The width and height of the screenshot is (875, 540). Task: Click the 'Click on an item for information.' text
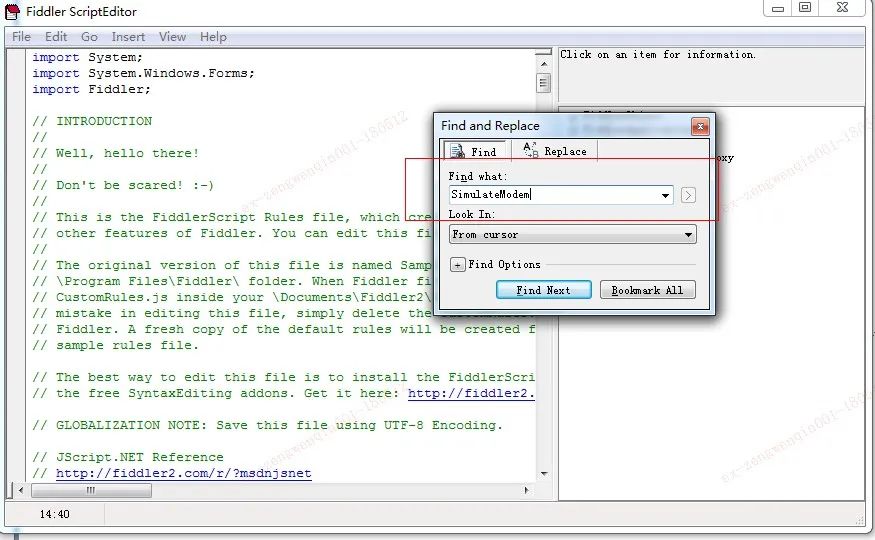(658, 55)
